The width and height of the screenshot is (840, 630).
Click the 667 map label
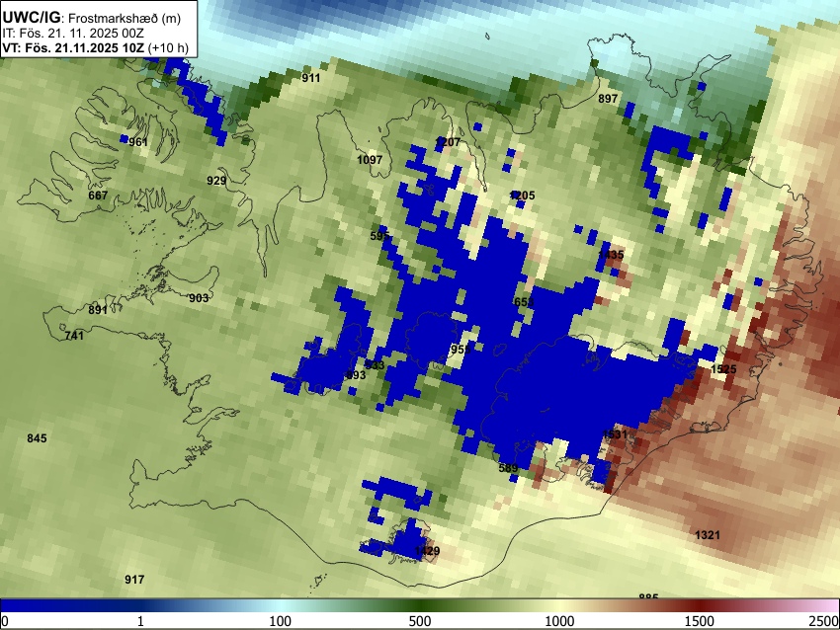pyautogui.click(x=98, y=196)
